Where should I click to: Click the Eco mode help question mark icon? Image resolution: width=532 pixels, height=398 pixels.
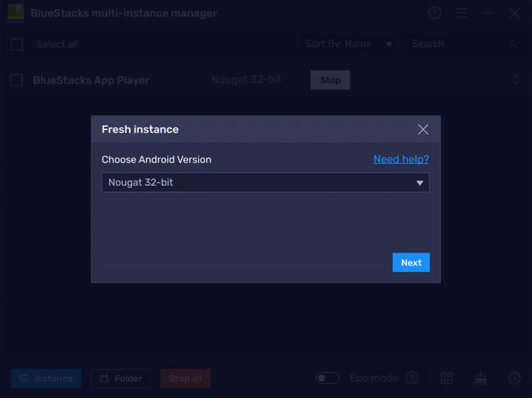413,377
